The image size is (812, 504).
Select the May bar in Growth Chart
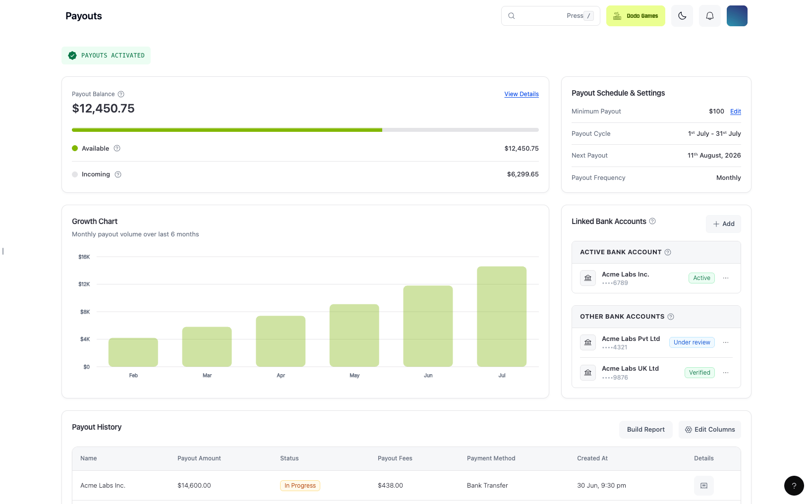pyautogui.click(x=354, y=336)
